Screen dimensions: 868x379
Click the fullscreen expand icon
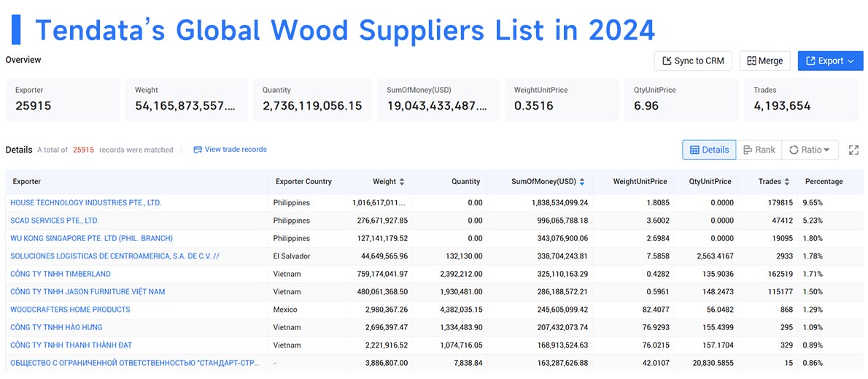tap(853, 150)
